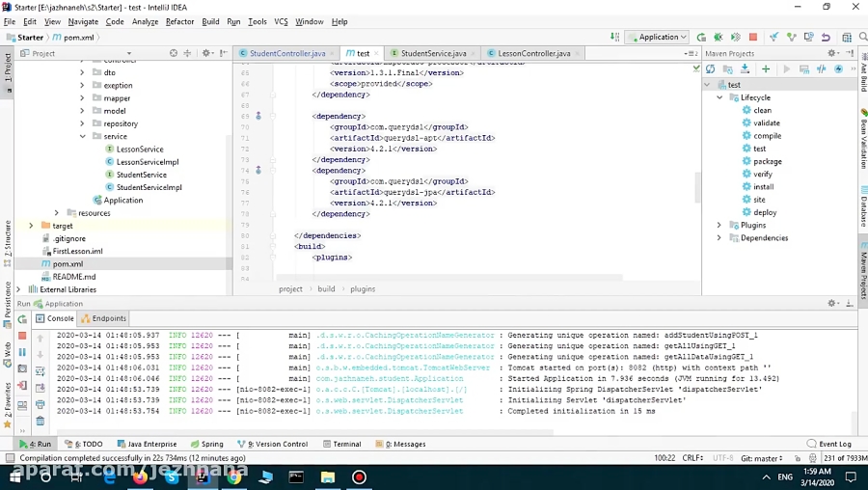Switch to Endpoints tab in Run panel

[x=103, y=318]
